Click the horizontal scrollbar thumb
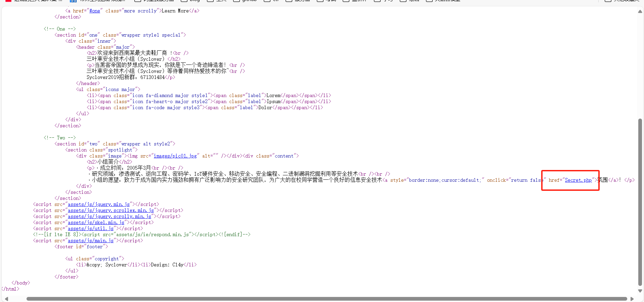644x302 pixels. [x=327, y=299]
